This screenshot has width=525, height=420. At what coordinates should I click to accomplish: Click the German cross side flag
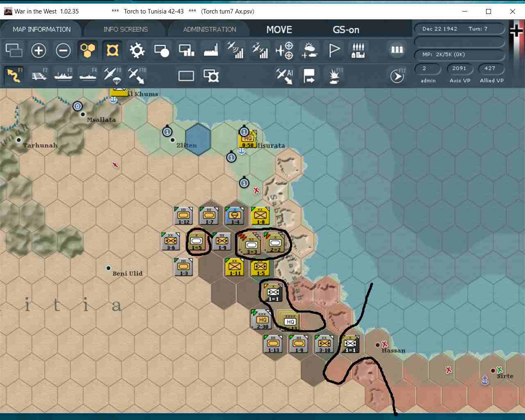[x=516, y=30]
